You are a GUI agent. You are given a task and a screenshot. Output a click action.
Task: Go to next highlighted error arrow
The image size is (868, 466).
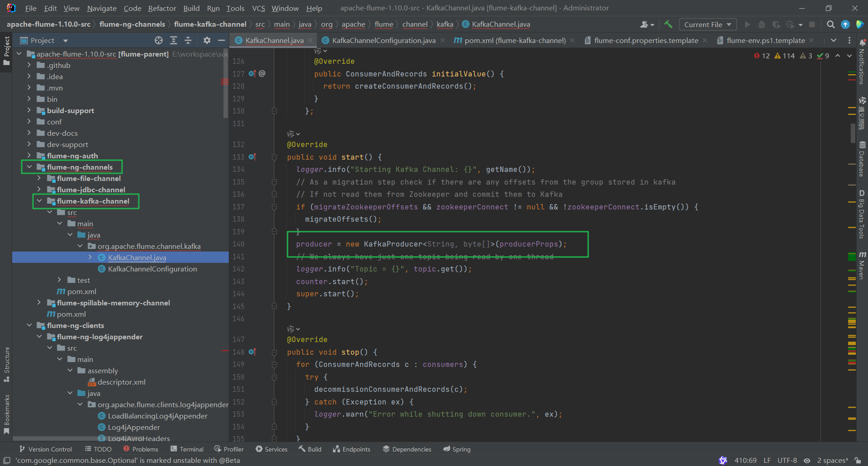coord(849,56)
